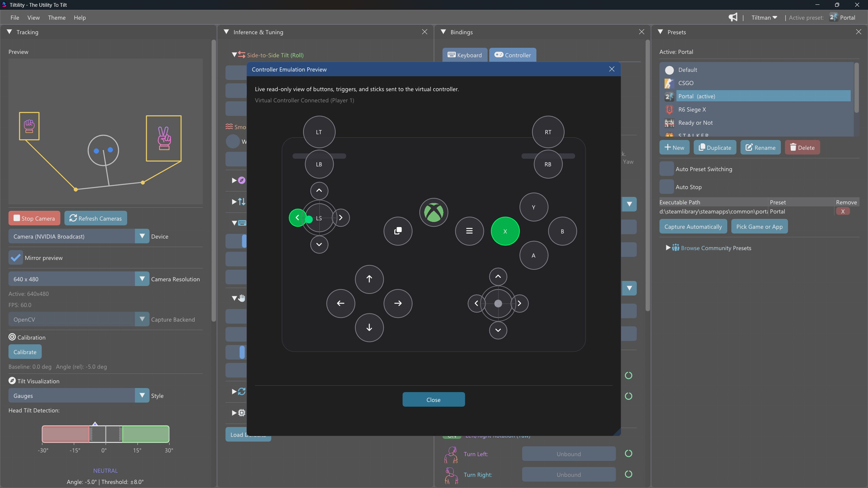The image size is (868, 488).
Task: Click the Xbox guide button
Action: click(434, 212)
